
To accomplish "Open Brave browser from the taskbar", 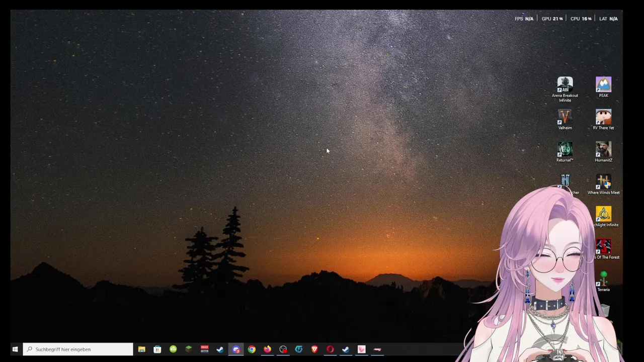I will pyautogui.click(x=314, y=349).
